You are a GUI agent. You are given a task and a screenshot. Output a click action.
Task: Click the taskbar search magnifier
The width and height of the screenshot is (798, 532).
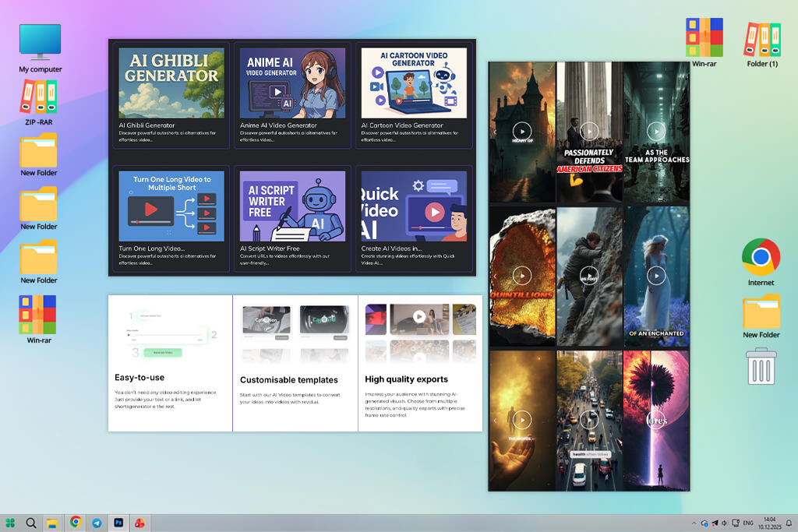click(30, 523)
